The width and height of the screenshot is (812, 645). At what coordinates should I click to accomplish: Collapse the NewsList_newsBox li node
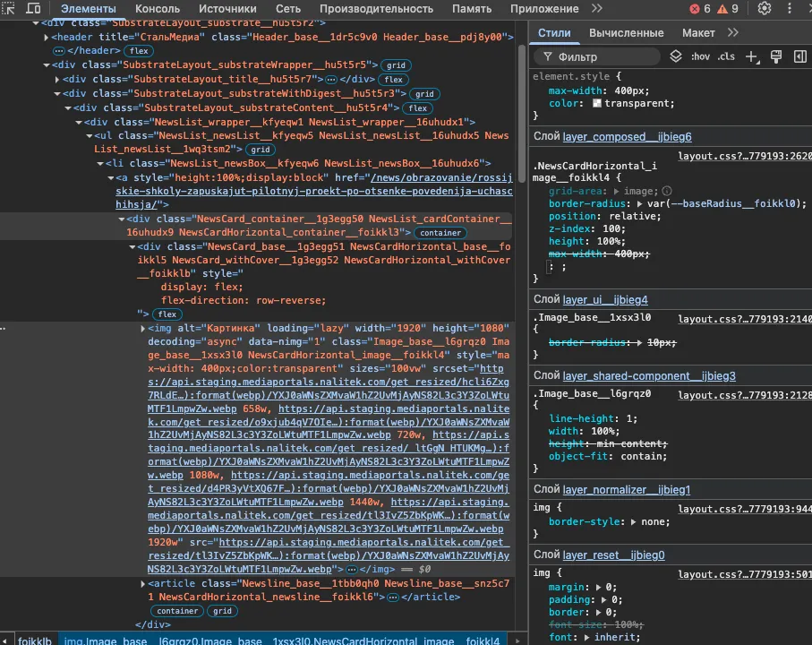coord(100,164)
